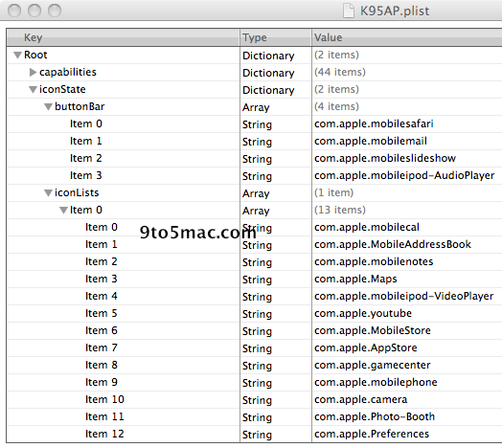
Task: Select the com.apple.mobilephone value
Action: coord(376,382)
